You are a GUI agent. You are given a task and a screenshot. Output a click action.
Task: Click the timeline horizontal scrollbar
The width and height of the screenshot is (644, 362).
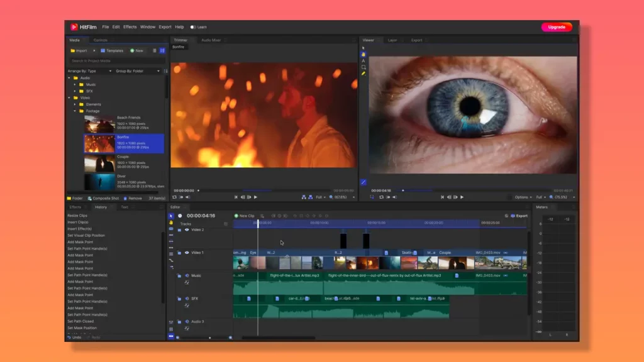[x=279, y=337]
